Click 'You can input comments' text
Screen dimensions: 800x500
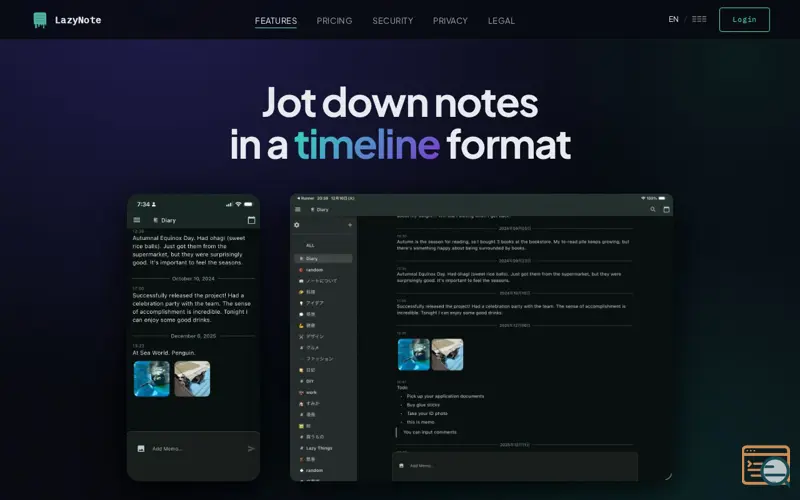click(x=430, y=432)
